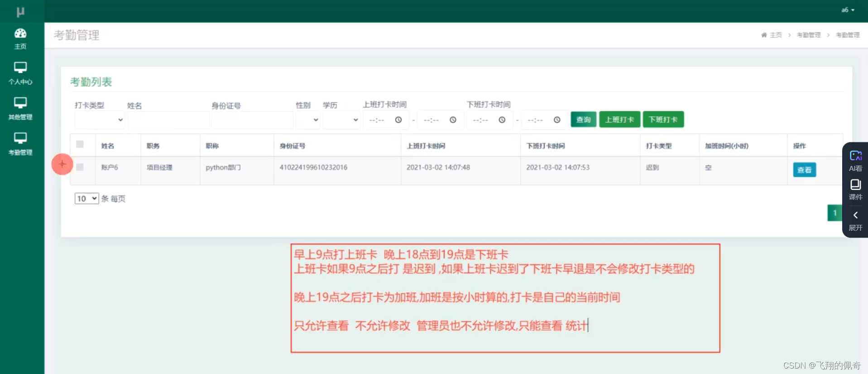The width and height of the screenshot is (868, 374).
Task: Open 个人中心 monitor icon in sidebar
Action: point(20,68)
